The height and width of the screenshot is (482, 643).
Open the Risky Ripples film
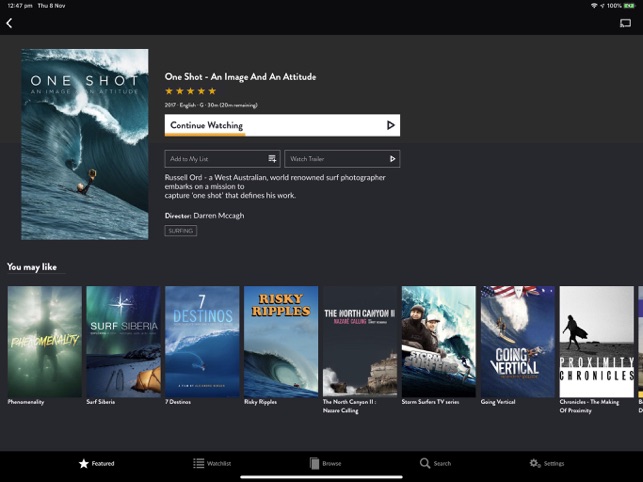(x=281, y=341)
